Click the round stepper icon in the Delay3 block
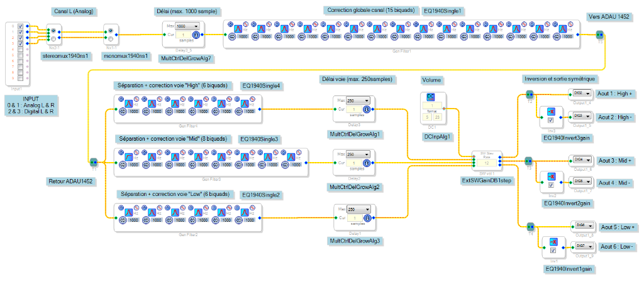This screenshot has height=282, width=644. 366,109
